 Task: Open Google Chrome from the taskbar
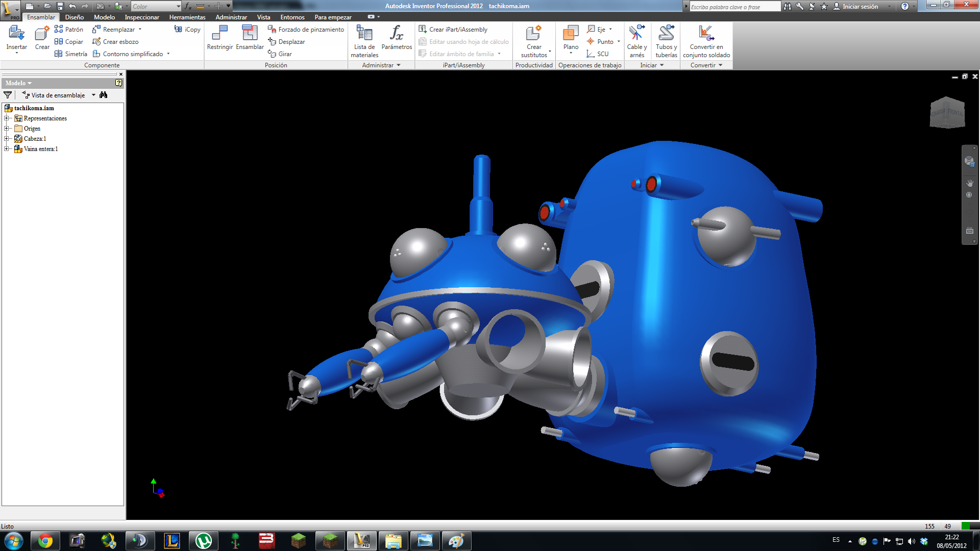click(x=45, y=541)
